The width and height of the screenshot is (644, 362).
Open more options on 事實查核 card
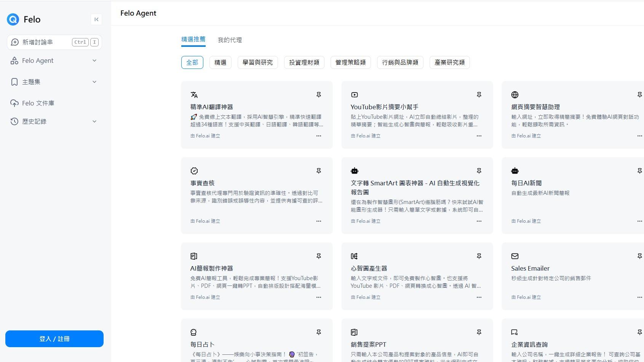click(319, 221)
